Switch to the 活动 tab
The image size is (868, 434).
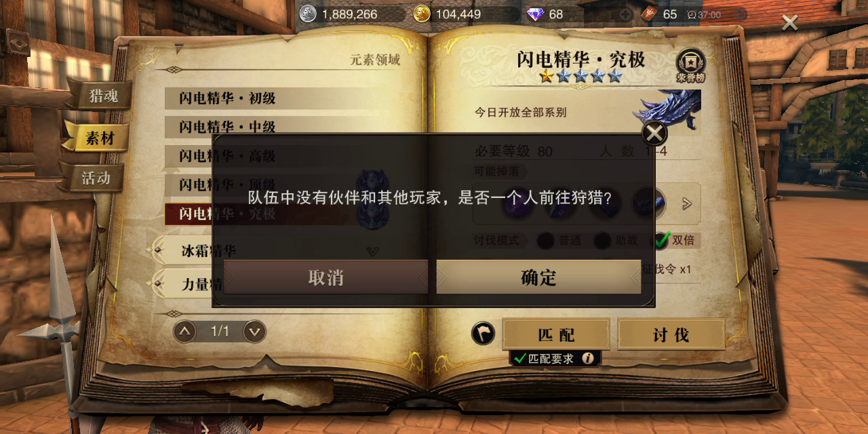click(96, 178)
